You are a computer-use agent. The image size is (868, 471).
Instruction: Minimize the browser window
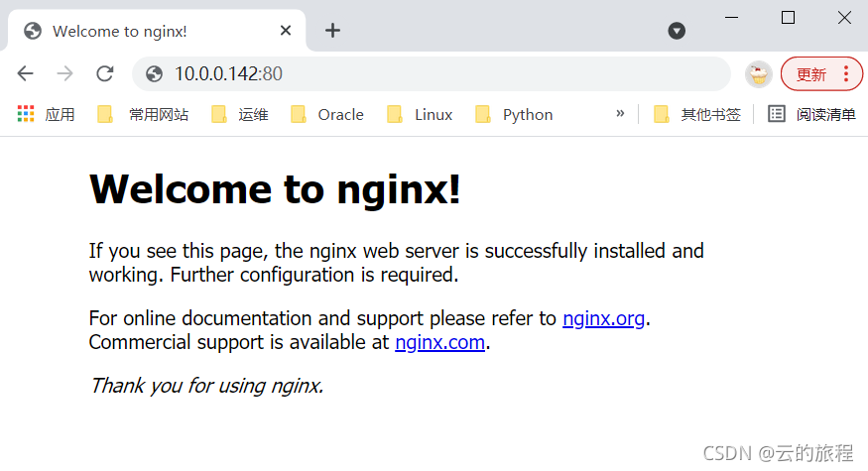(731, 18)
